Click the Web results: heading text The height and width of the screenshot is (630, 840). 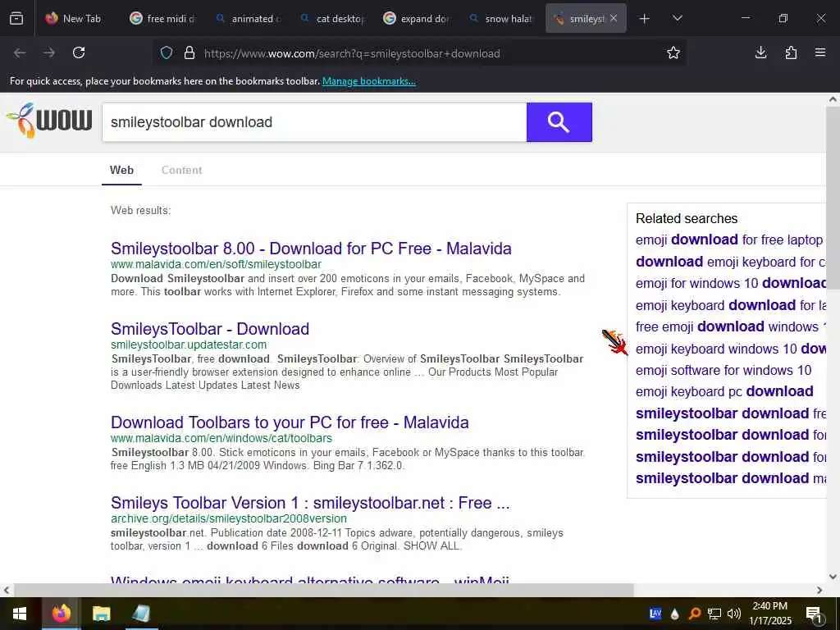[140, 211]
